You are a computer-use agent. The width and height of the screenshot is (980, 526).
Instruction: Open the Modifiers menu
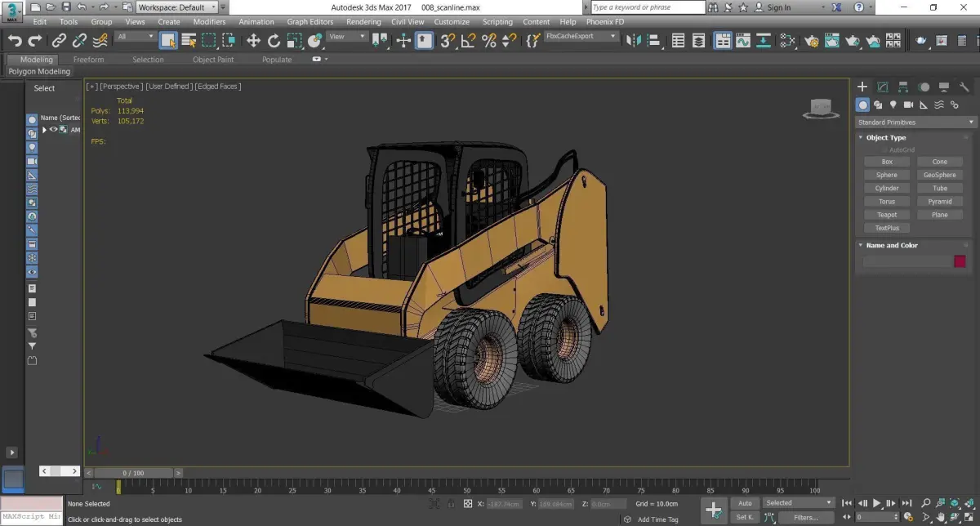(209, 22)
